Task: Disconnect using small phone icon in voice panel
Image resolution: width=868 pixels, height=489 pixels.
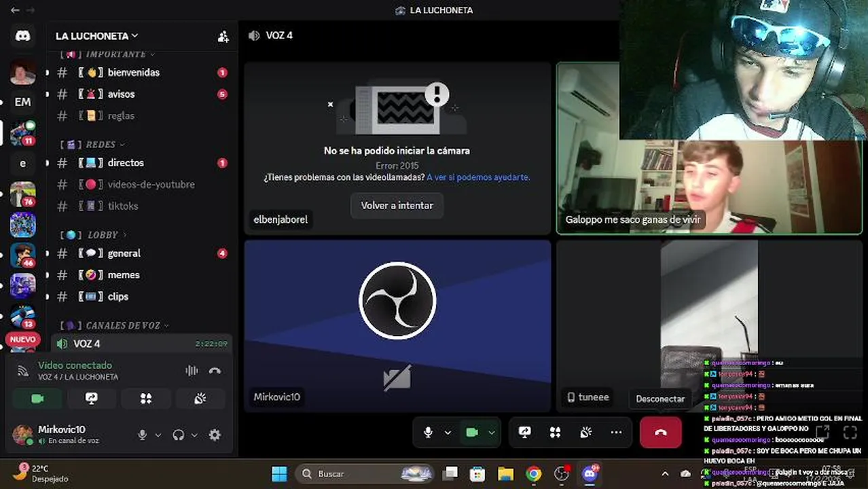Action: click(215, 371)
